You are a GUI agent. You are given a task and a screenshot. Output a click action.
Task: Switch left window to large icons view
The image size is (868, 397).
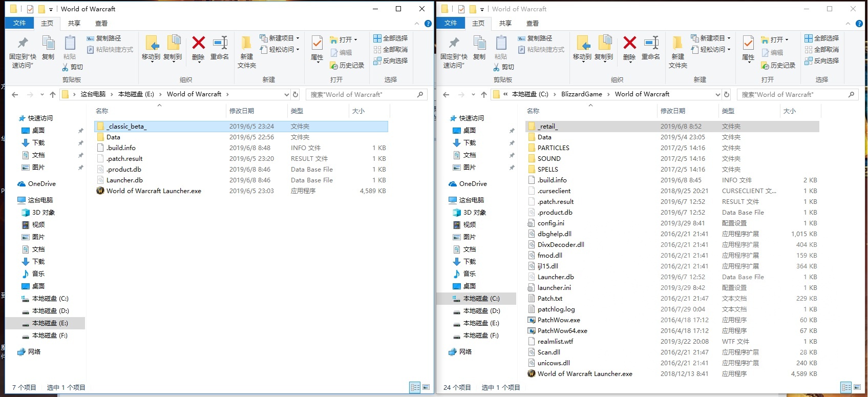[426, 387]
